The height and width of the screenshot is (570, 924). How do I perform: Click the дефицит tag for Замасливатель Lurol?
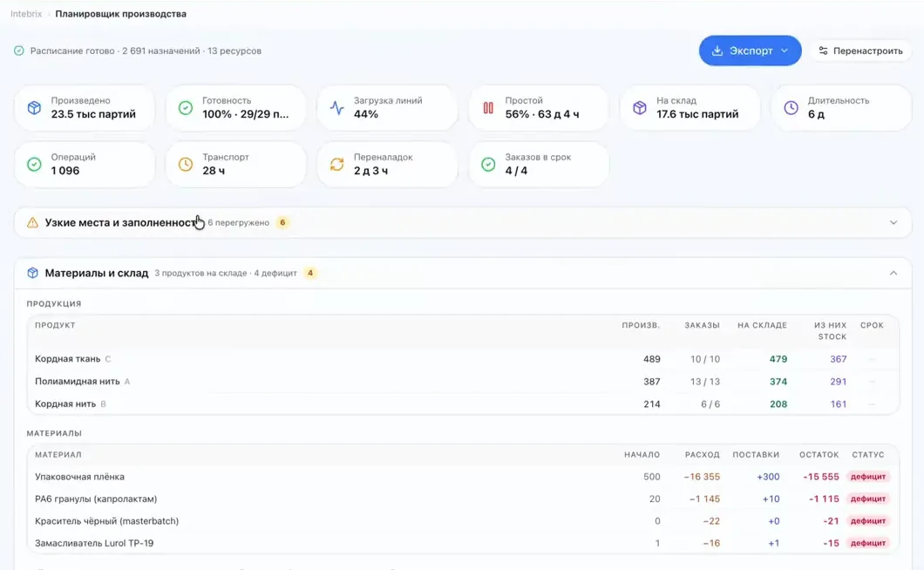point(868,543)
